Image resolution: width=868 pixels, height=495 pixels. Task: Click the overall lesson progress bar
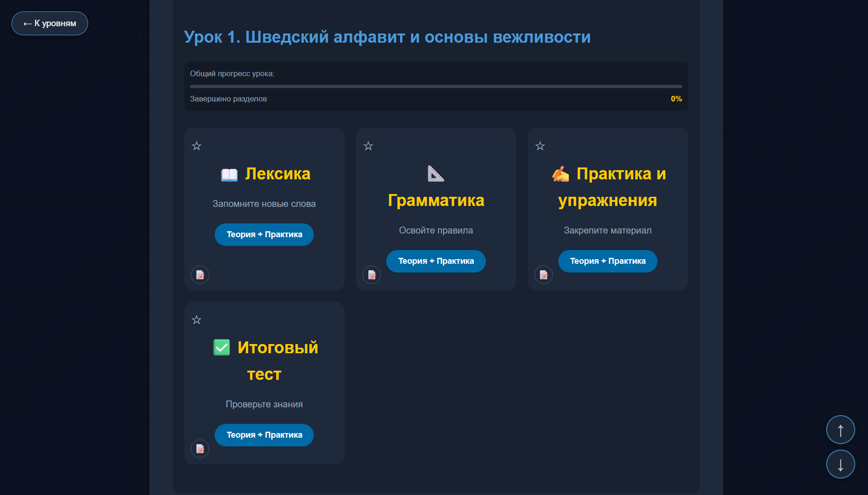coord(436,86)
